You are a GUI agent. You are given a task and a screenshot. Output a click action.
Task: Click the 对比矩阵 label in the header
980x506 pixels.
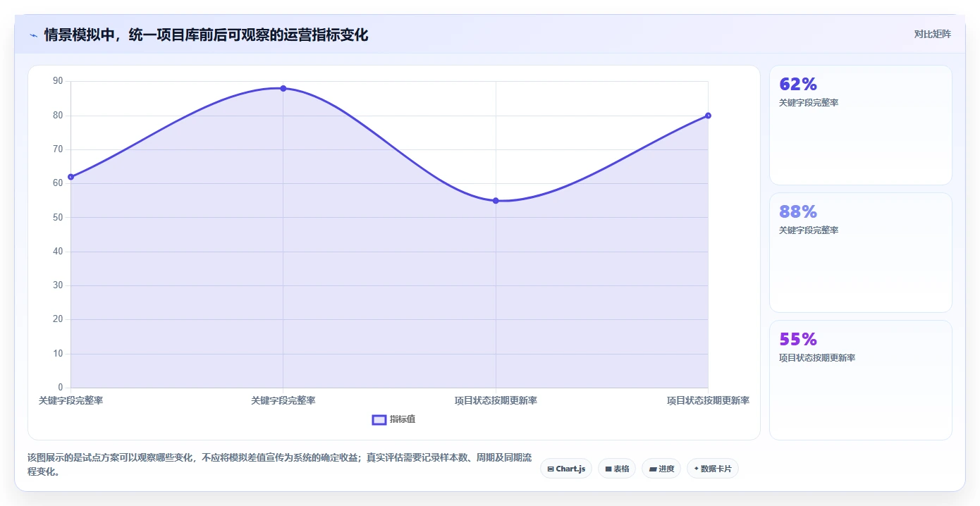[x=932, y=34]
